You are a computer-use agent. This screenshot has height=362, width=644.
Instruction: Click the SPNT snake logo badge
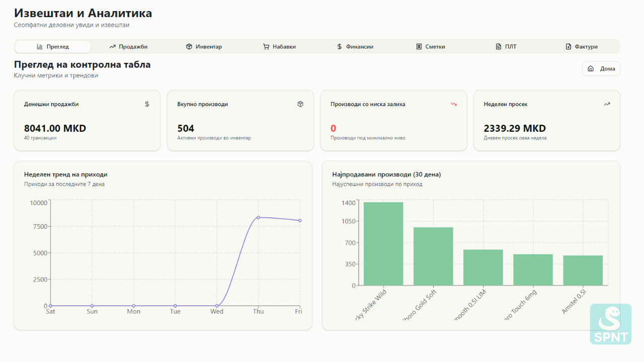[x=610, y=324]
